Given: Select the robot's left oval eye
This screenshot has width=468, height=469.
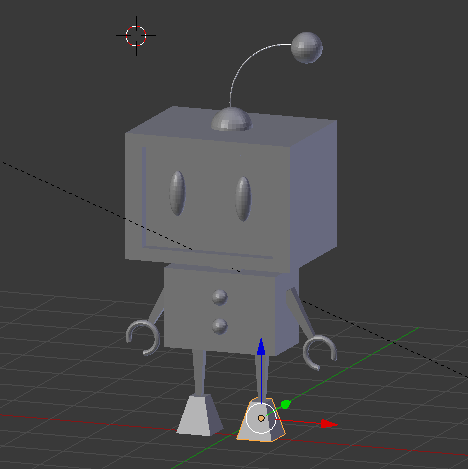Looking at the screenshot, I should click(x=177, y=193).
